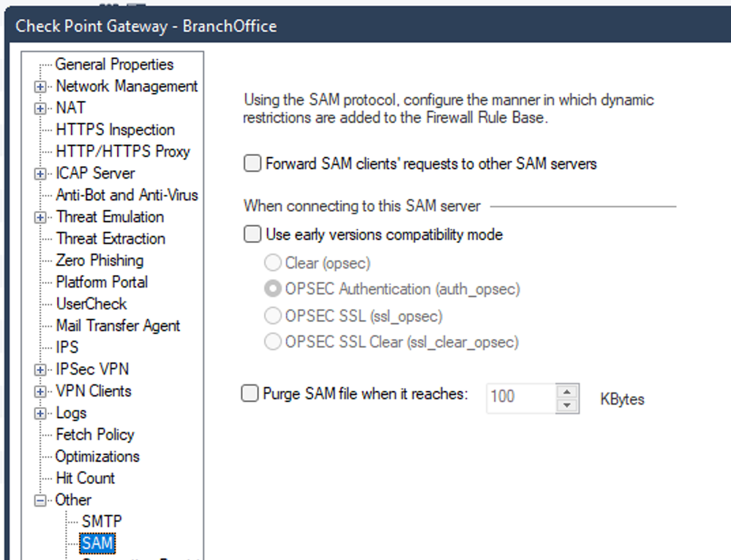Screen dimensions: 731x560
Task: Enable Forward SAM clients' requests checkbox
Action: point(252,163)
